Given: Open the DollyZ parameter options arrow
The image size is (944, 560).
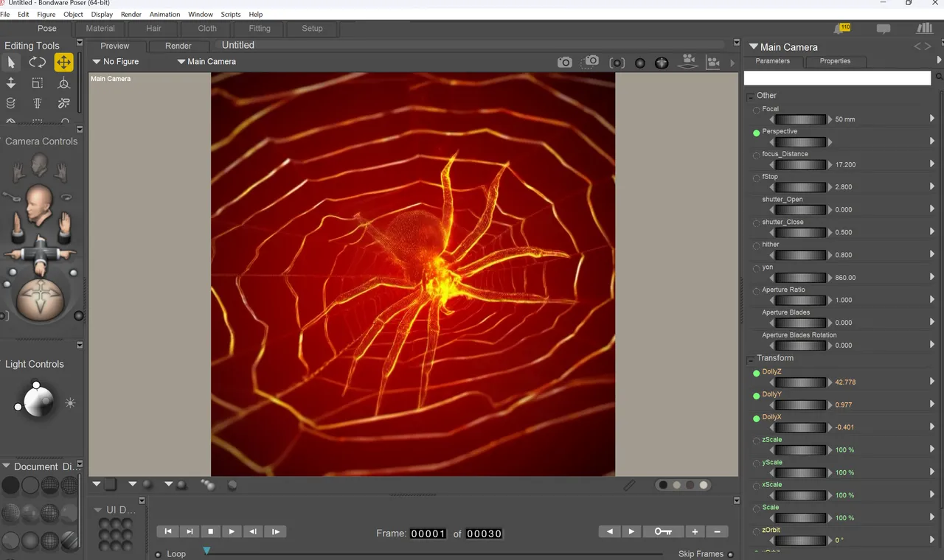Looking at the screenshot, I should point(932,382).
